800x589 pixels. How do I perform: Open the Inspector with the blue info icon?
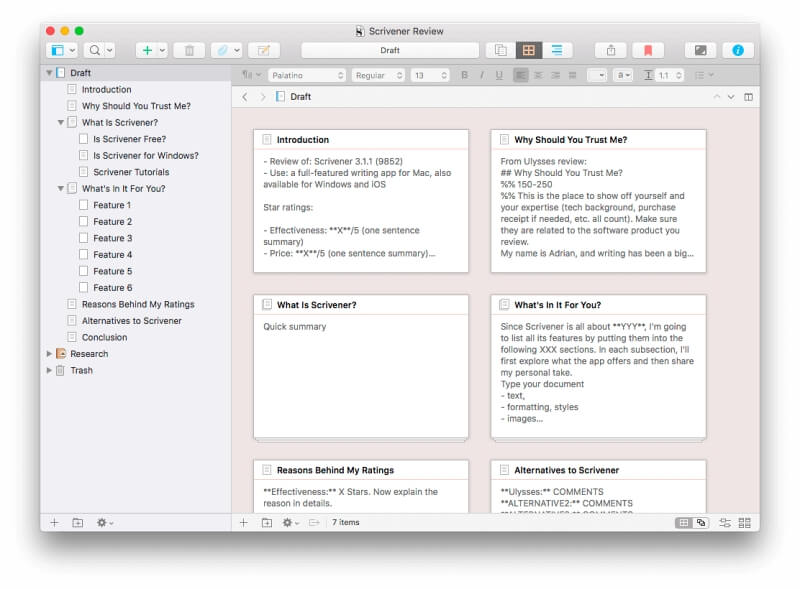[737, 49]
